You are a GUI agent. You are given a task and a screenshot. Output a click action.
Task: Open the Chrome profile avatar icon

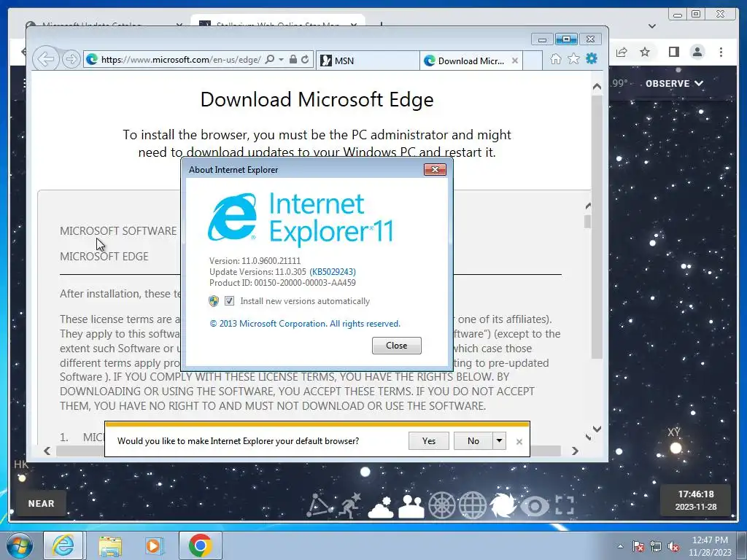pyautogui.click(x=697, y=52)
